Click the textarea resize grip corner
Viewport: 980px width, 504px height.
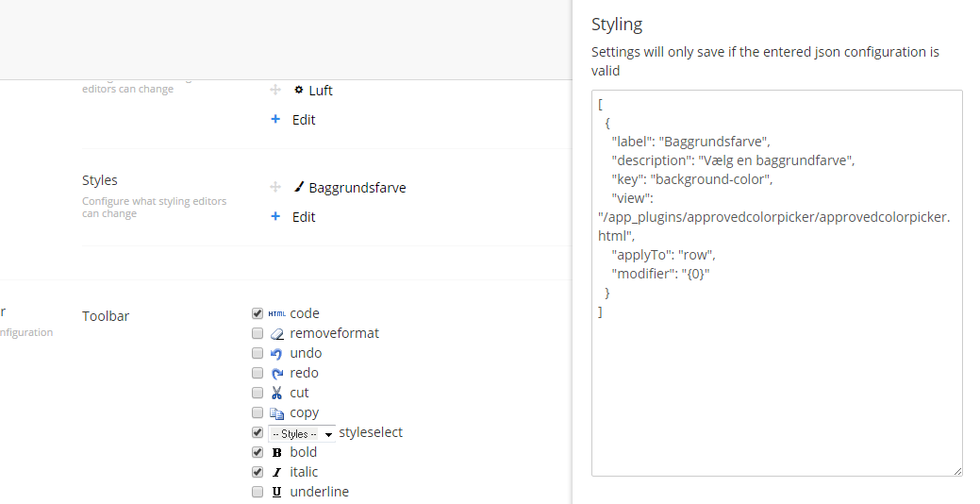[x=957, y=471]
